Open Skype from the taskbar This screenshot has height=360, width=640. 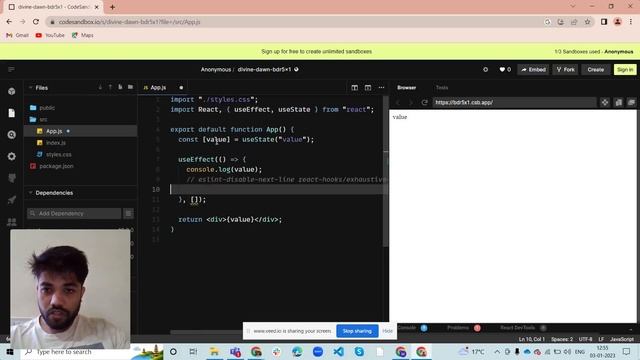pos(359,351)
